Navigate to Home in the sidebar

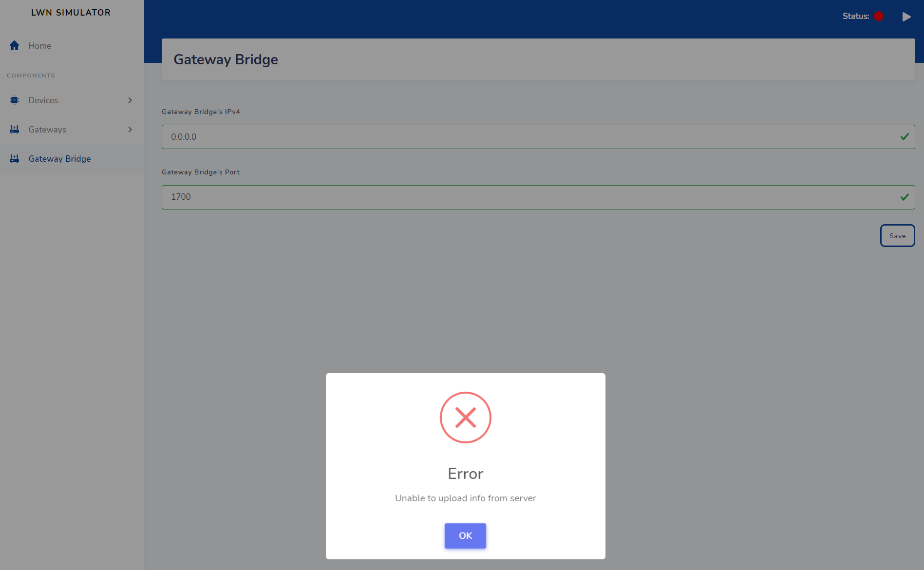coord(39,45)
